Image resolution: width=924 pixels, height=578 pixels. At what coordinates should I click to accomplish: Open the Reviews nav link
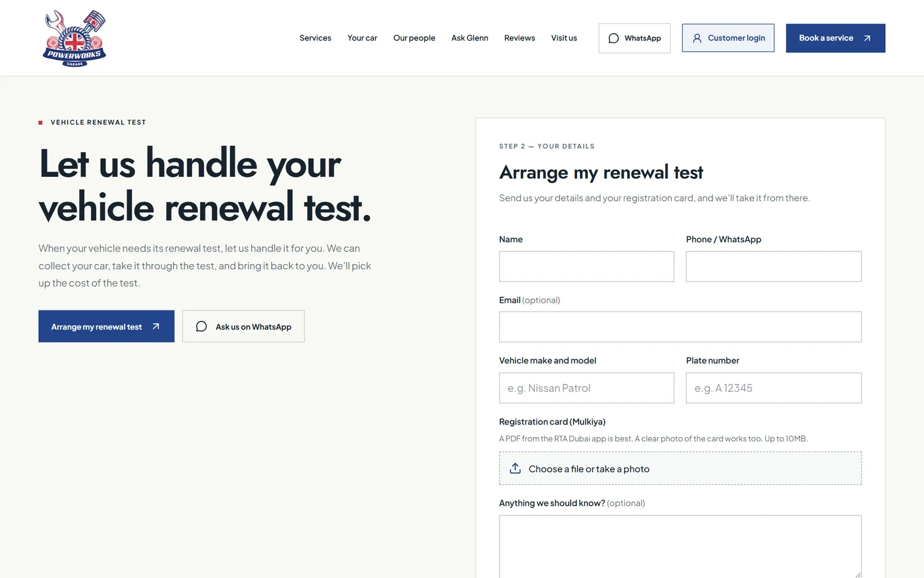pyautogui.click(x=519, y=38)
